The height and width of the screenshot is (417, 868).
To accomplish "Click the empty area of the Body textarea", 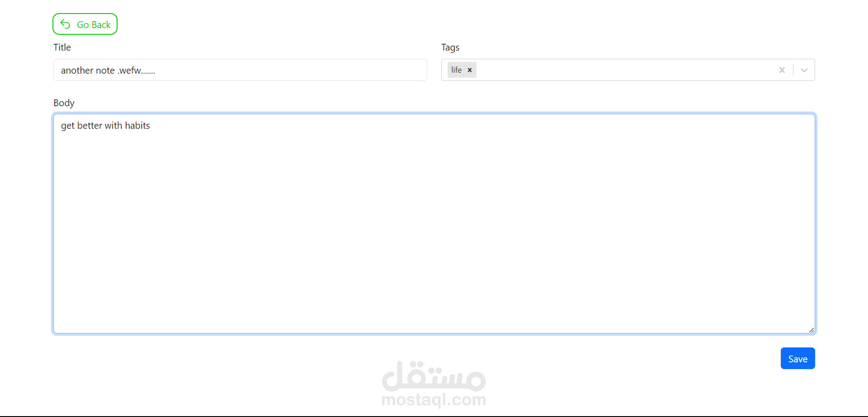I will pos(434,235).
